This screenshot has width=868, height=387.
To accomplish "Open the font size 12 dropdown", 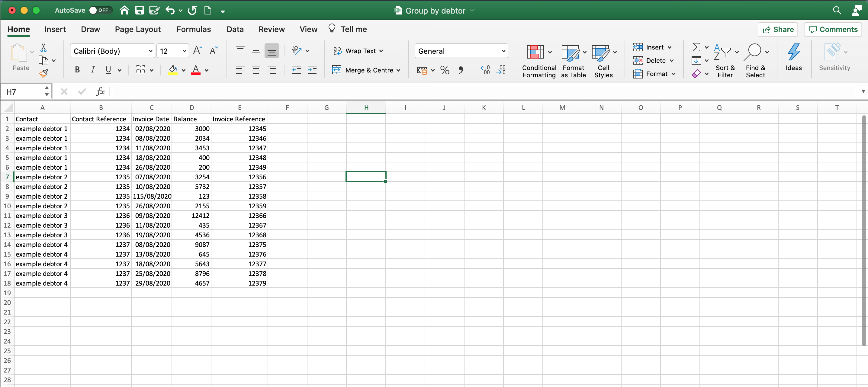I will tap(184, 51).
